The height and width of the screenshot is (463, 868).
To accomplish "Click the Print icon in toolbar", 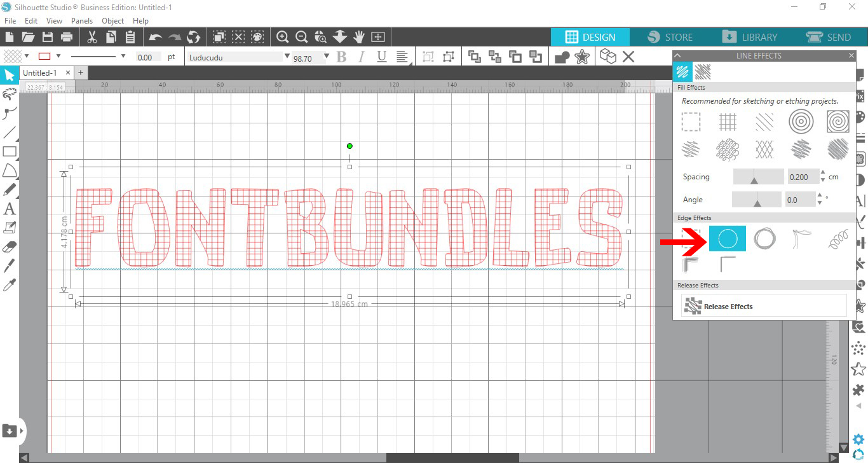I will pos(66,37).
